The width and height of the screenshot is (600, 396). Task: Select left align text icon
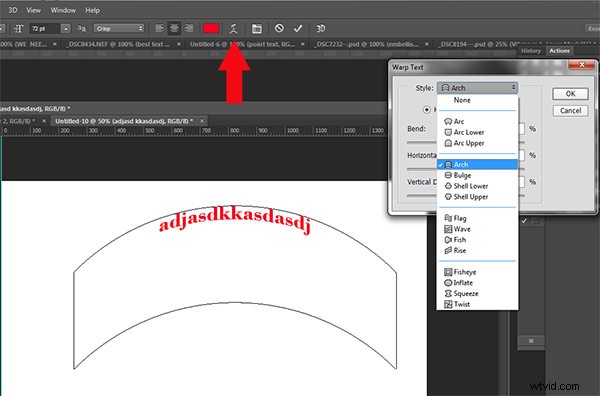160,28
